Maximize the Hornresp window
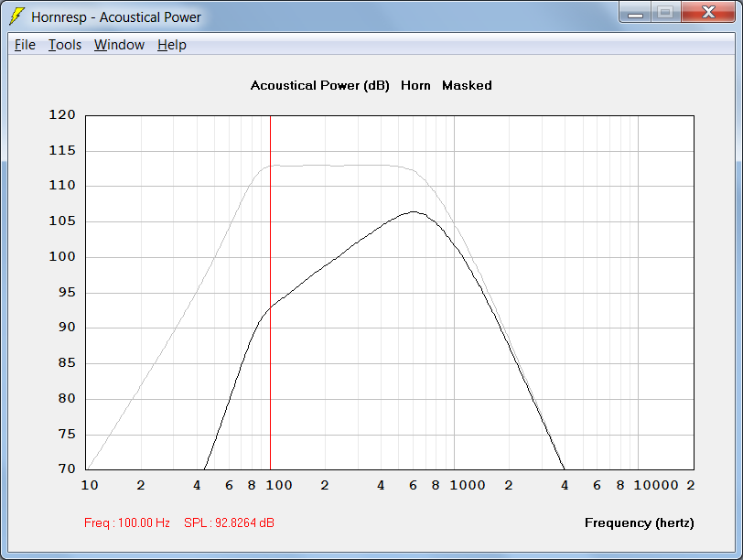 666,13
